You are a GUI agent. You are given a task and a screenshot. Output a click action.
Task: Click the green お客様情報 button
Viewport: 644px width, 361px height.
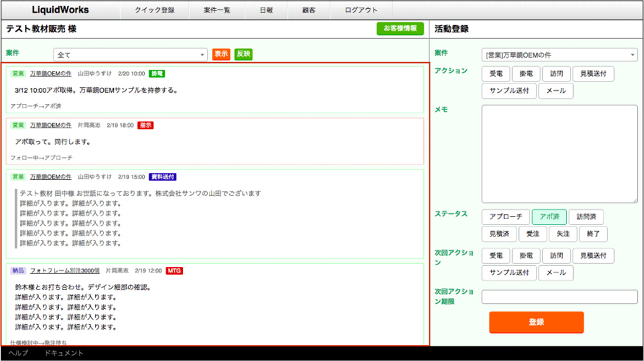(x=400, y=29)
